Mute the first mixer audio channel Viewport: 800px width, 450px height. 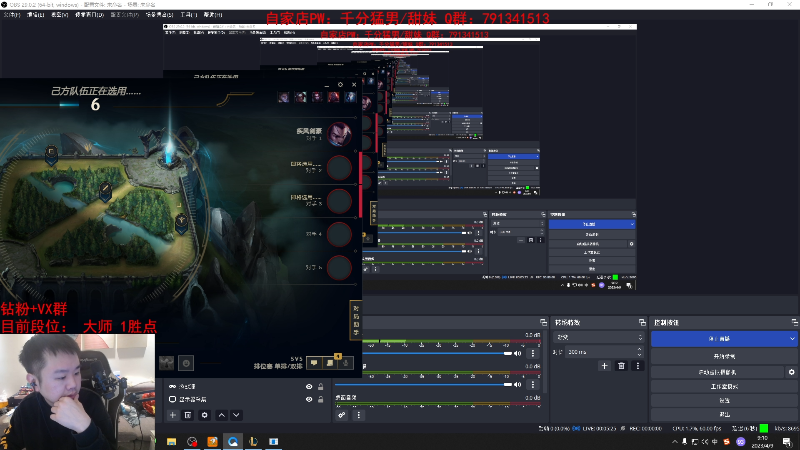pos(518,353)
